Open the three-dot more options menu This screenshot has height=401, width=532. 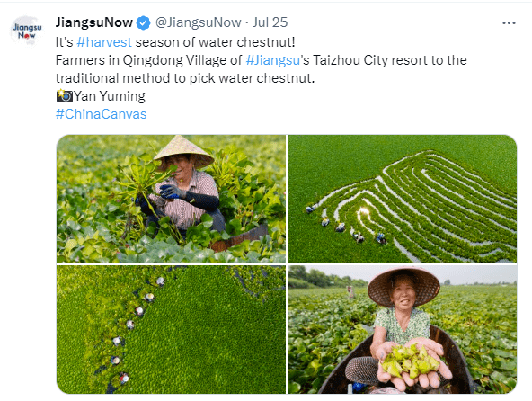(x=509, y=23)
